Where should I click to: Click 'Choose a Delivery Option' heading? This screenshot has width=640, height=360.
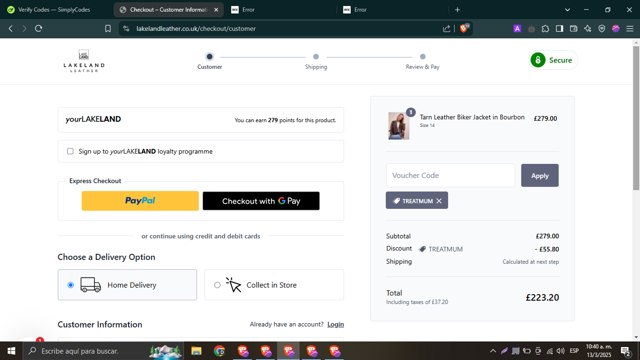pos(107,257)
